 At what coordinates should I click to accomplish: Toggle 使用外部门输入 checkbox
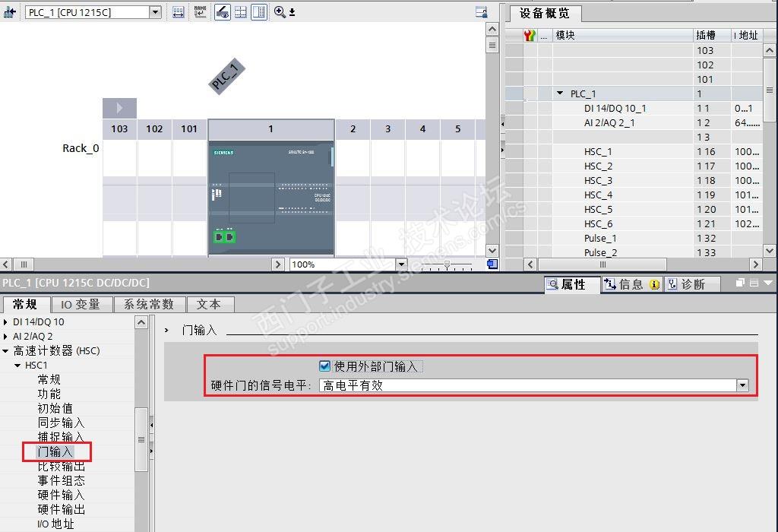[x=325, y=366]
